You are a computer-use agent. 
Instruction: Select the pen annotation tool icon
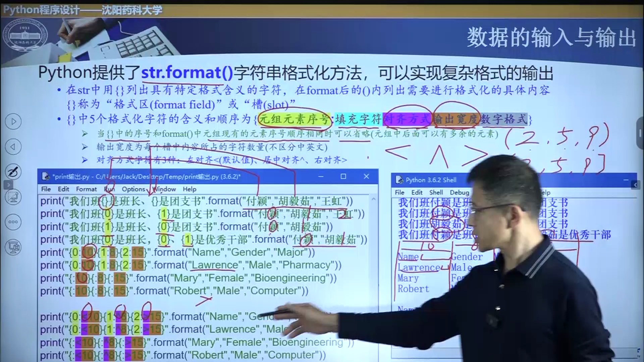(13, 172)
